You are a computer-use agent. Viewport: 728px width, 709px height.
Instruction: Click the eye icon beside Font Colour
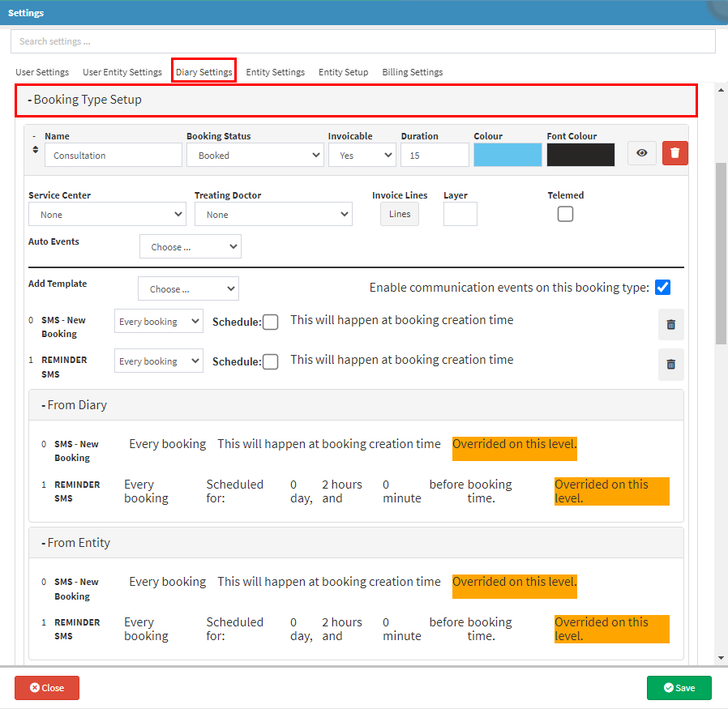pyautogui.click(x=641, y=153)
